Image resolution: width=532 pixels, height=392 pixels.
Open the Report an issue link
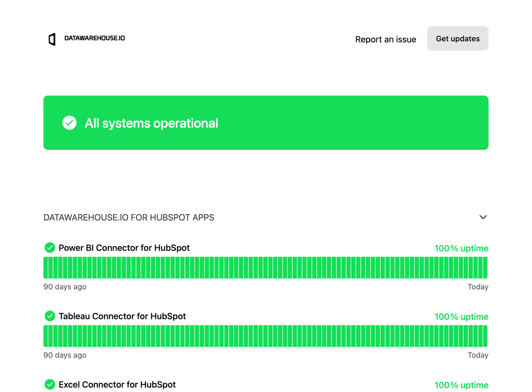(x=385, y=39)
